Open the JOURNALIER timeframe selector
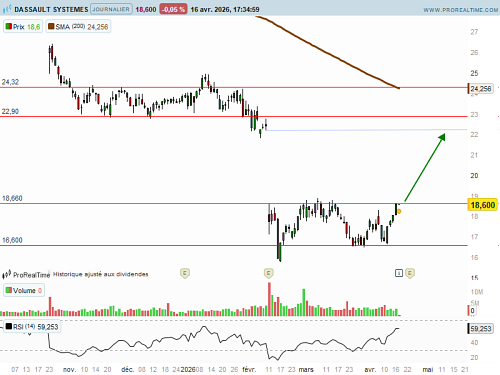Screen dimensions: 500x375 [111, 9]
